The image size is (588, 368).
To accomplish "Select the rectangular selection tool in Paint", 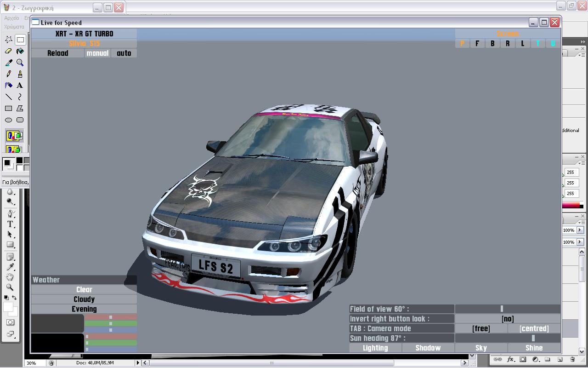I will [x=20, y=40].
